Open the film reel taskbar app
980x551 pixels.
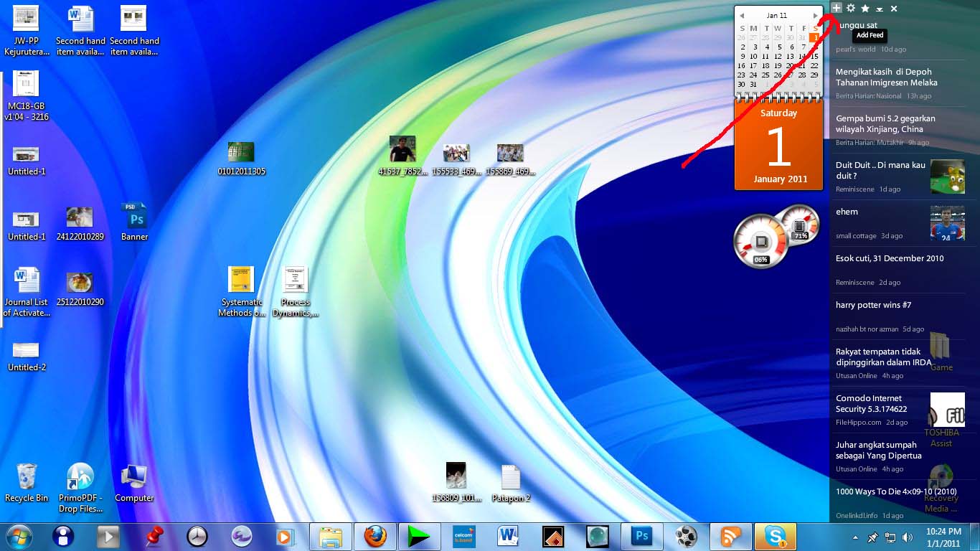coord(686,536)
